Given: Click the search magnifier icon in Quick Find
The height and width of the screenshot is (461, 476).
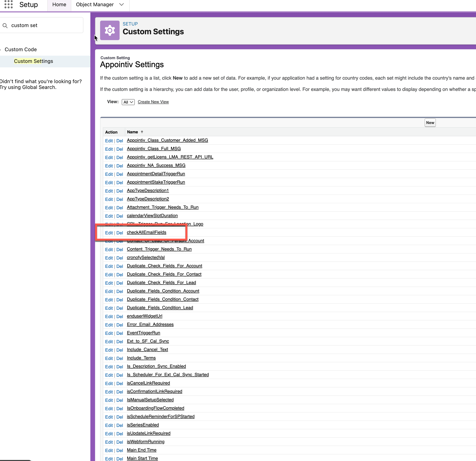Looking at the screenshot, I should point(5,26).
